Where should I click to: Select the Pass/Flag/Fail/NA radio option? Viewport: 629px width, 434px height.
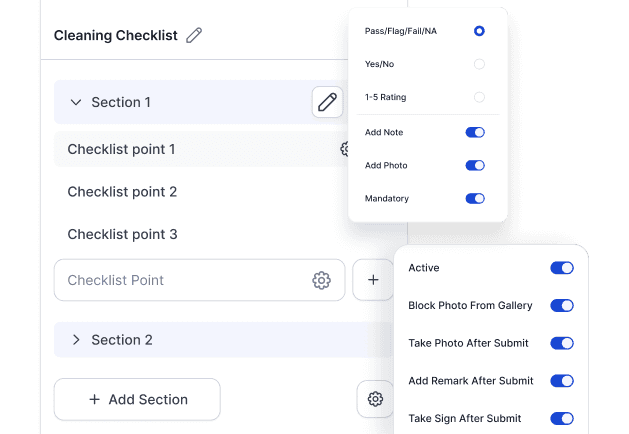point(479,31)
